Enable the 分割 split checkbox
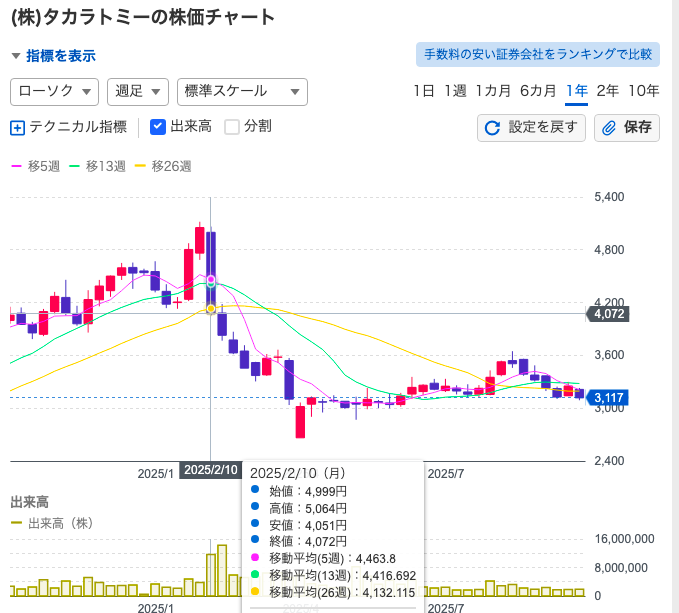 tap(232, 127)
